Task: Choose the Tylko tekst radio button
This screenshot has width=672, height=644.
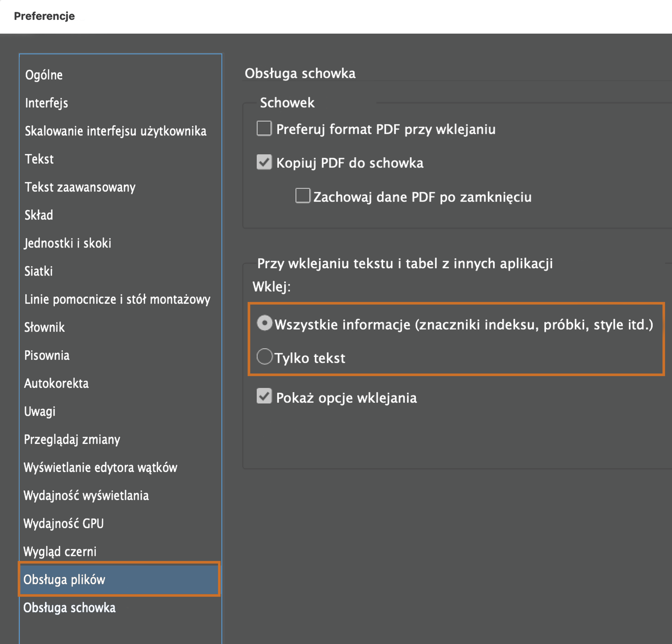Action: point(264,356)
